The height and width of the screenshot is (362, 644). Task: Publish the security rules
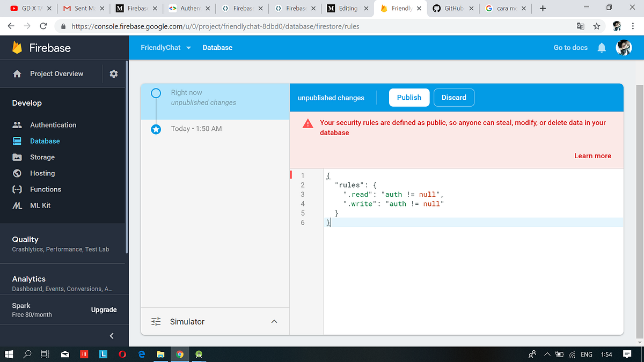click(x=409, y=97)
